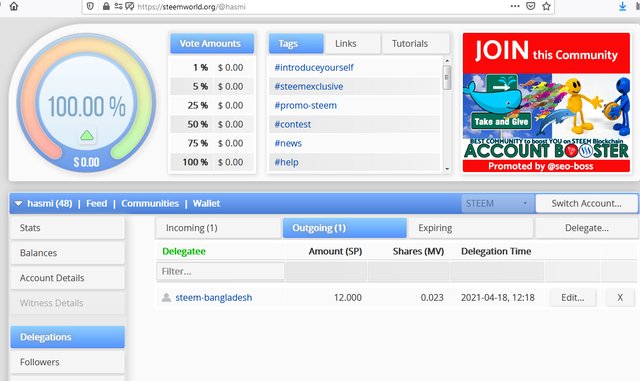This screenshot has width=640, height=381.
Task: Open #contest tag
Action: pyautogui.click(x=292, y=124)
